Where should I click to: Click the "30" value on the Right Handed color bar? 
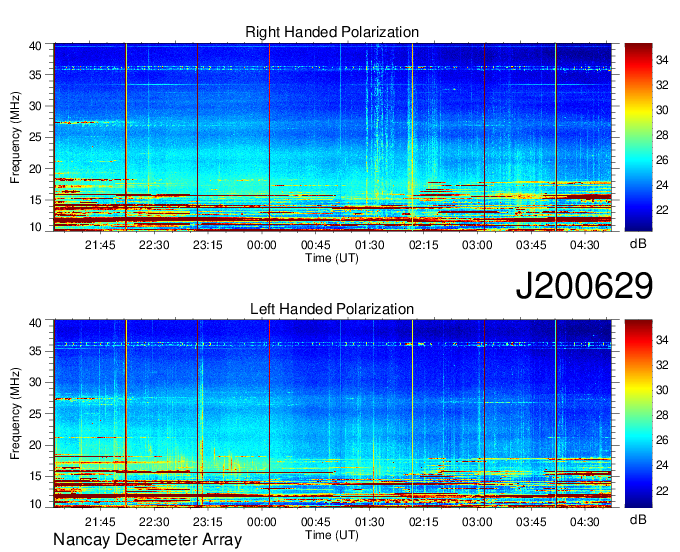662,110
